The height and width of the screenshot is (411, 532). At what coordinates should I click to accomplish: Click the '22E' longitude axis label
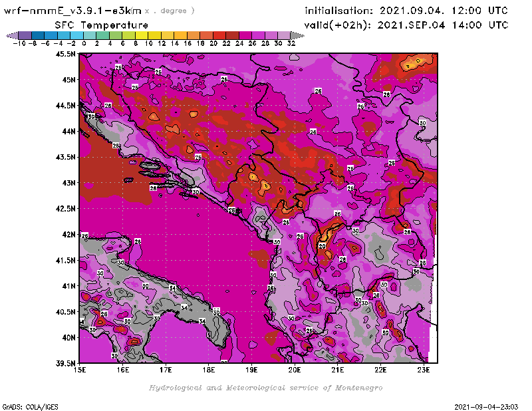(380, 370)
